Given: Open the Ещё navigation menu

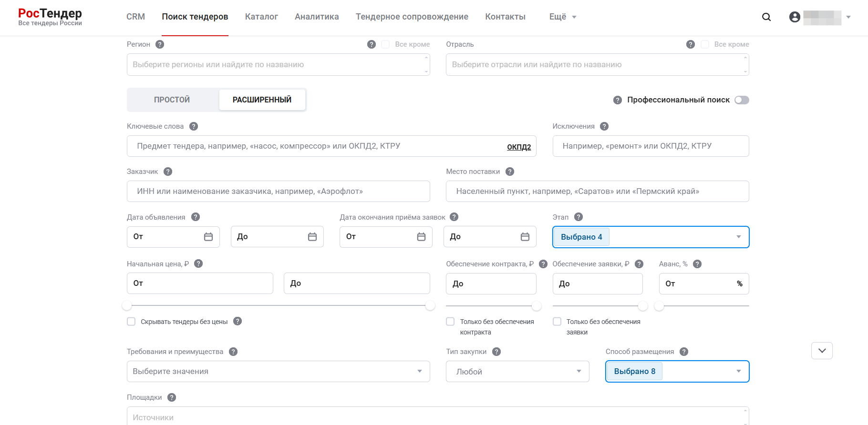Looking at the screenshot, I should [562, 17].
